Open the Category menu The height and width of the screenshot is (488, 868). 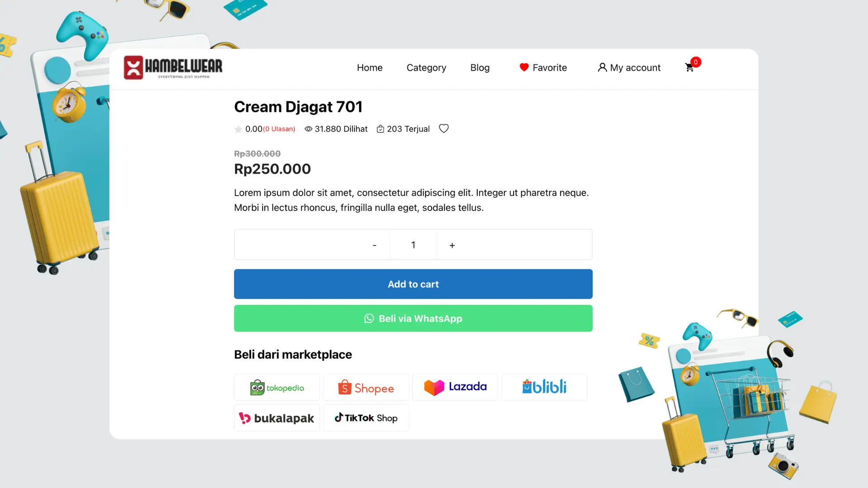point(426,68)
